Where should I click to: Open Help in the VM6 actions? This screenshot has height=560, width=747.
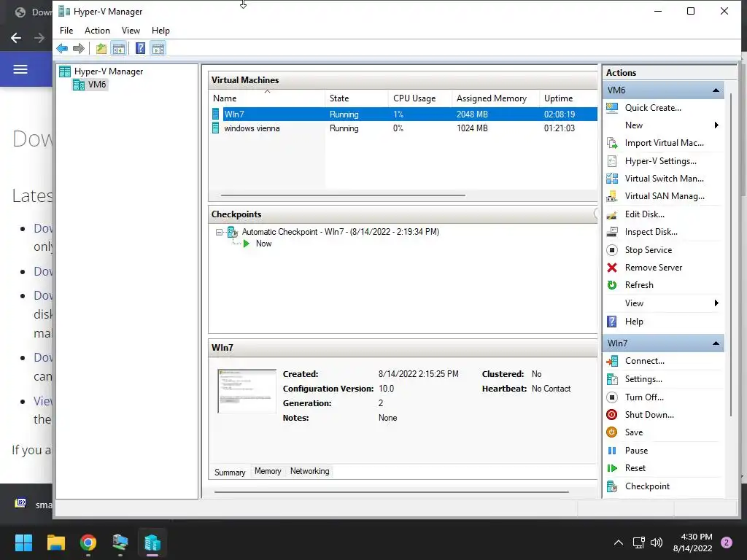click(x=634, y=322)
